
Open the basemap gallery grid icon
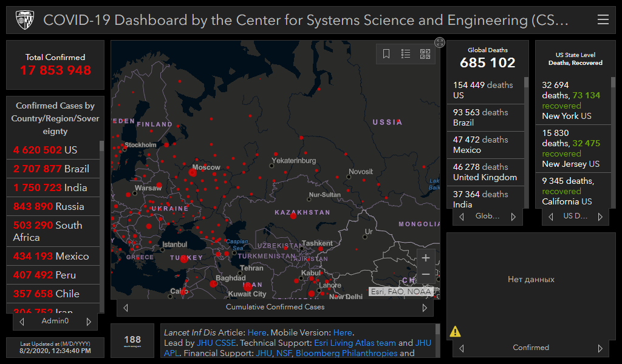pos(425,54)
